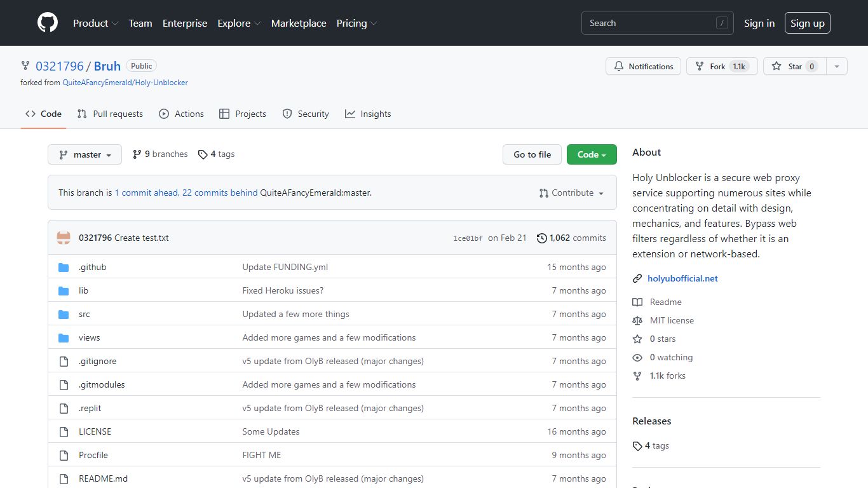Open the QuiteAFancyEmerald/Holy-Unblocker parent repo link
Screen dimensions: 868x488
pos(125,83)
